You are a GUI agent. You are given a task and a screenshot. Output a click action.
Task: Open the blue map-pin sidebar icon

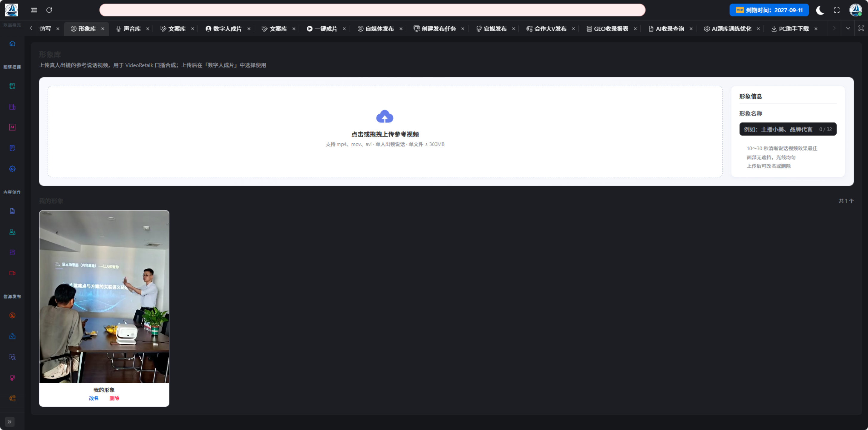coord(12,337)
